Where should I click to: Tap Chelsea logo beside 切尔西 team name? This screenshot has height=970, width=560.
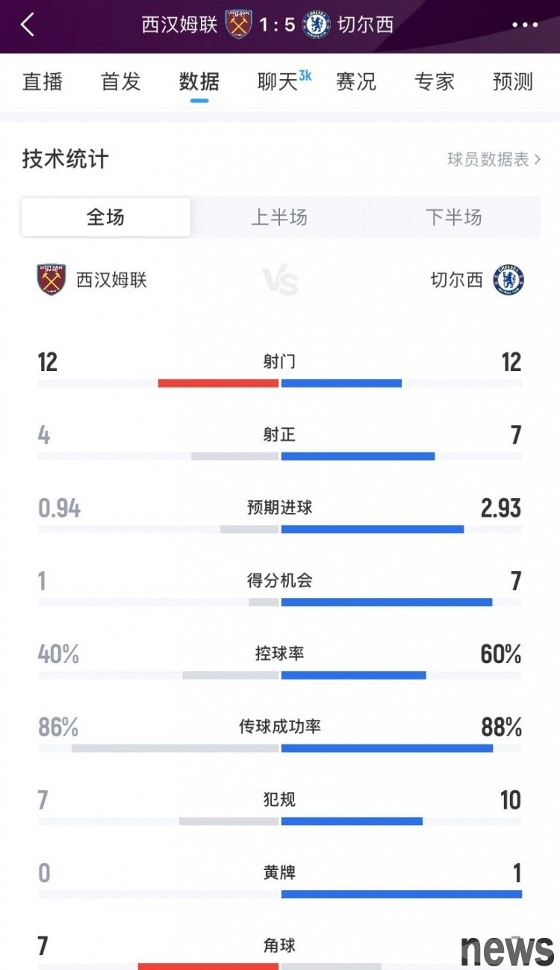pyautogui.click(x=508, y=280)
